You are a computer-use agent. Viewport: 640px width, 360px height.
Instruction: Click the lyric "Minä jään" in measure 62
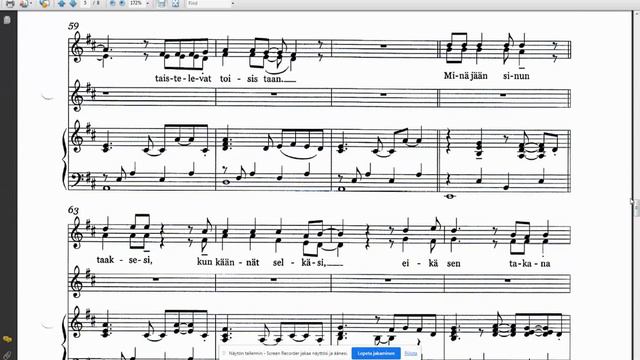point(466,76)
